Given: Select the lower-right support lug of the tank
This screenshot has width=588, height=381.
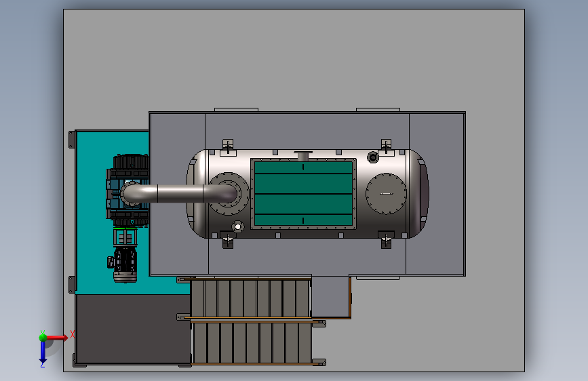Looking at the screenshot, I should 387,239.
